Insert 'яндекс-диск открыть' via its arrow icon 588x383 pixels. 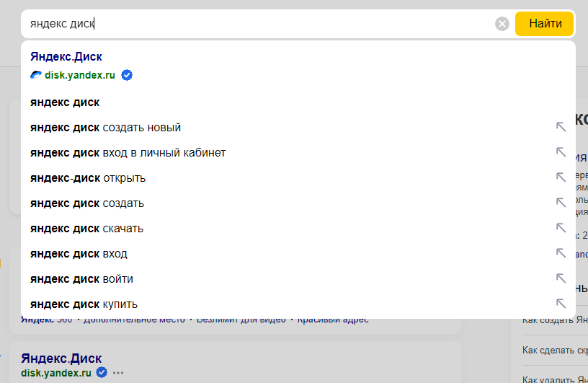[x=561, y=177]
